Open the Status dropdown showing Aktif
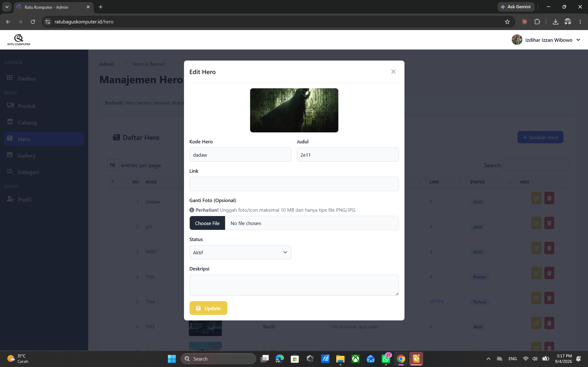The height and width of the screenshot is (367, 588). click(x=240, y=252)
